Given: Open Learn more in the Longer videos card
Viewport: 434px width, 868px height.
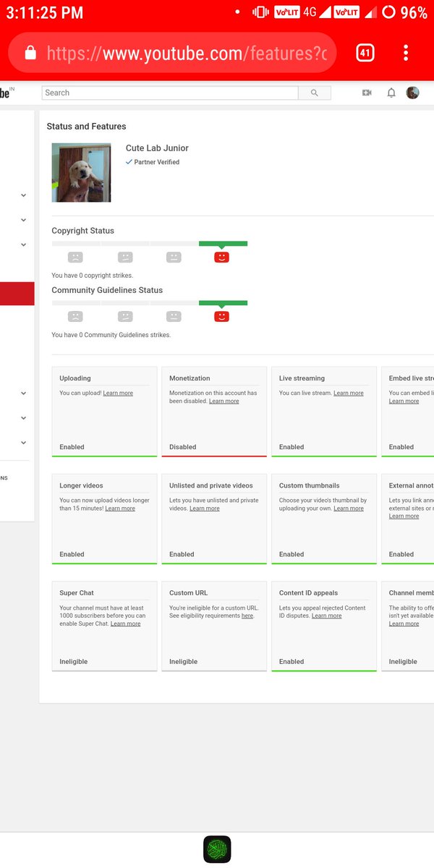Looking at the screenshot, I should click(x=120, y=509).
